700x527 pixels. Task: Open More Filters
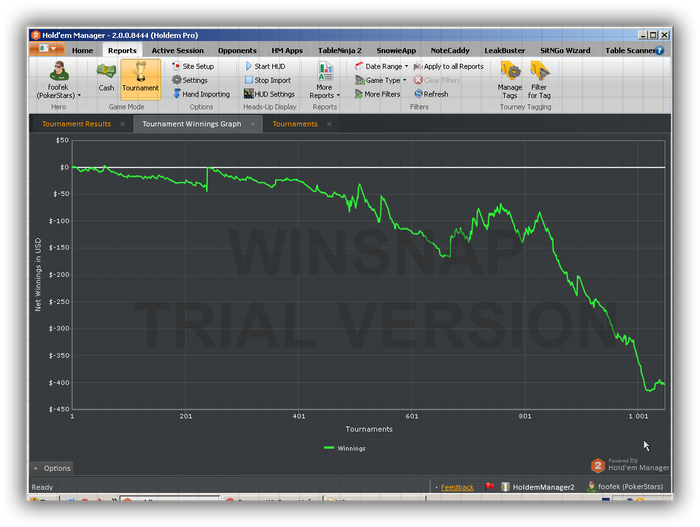coord(378,94)
